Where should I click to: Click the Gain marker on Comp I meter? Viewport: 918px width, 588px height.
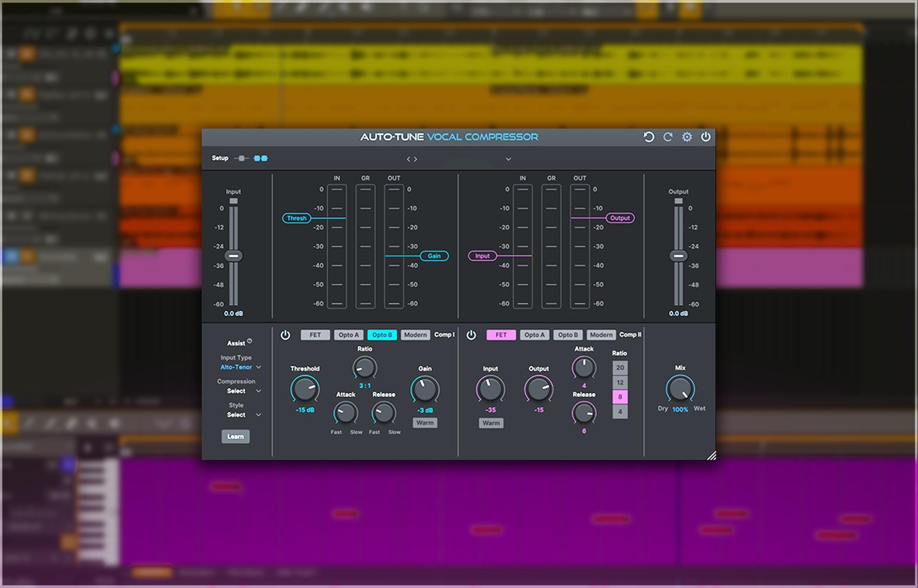pos(434,256)
